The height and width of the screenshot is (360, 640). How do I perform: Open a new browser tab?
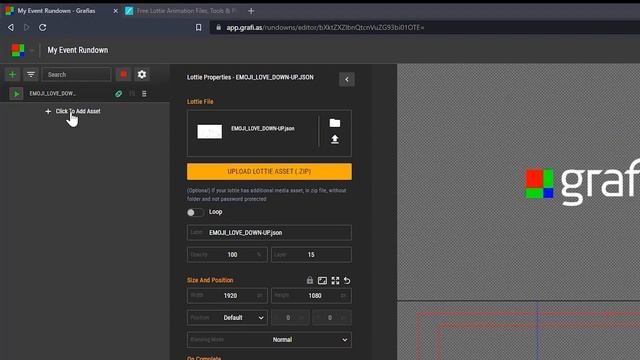(251, 11)
